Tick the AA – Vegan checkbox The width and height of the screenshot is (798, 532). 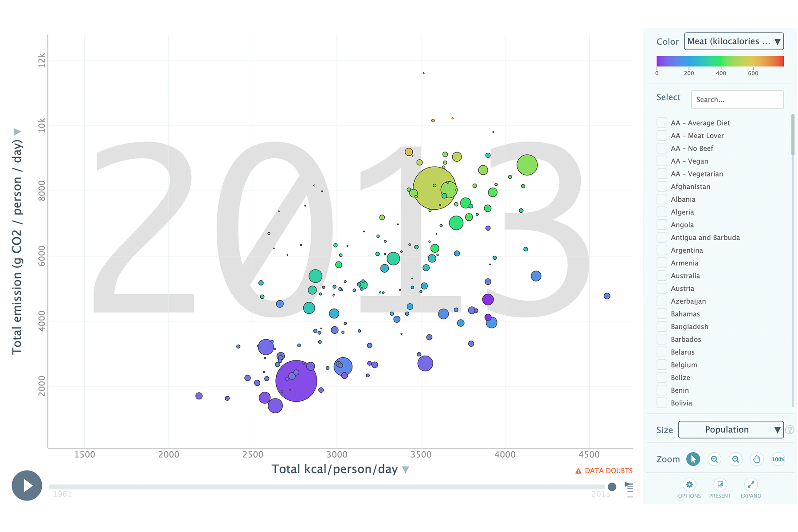tap(662, 161)
